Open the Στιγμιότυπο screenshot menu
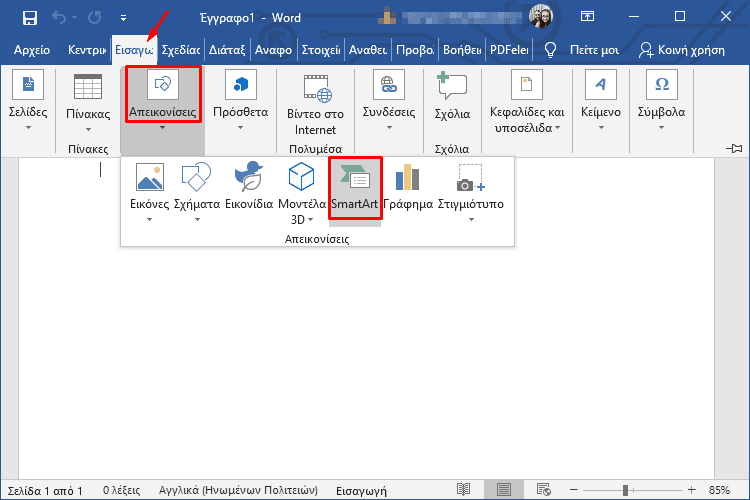 pos(471,192)
